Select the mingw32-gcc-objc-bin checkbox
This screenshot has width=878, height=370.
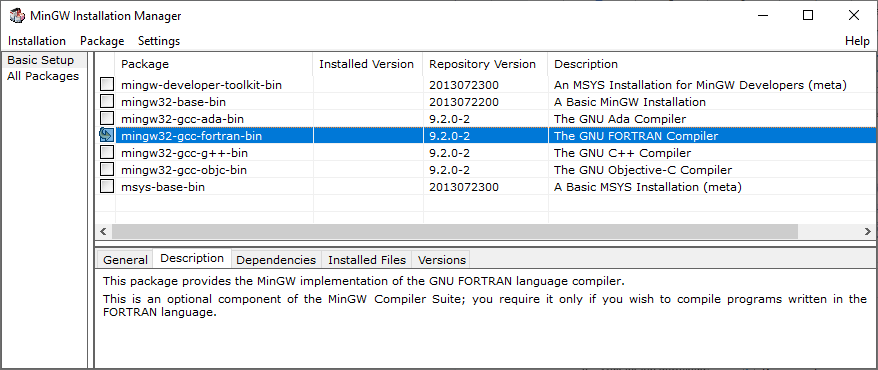106,169
